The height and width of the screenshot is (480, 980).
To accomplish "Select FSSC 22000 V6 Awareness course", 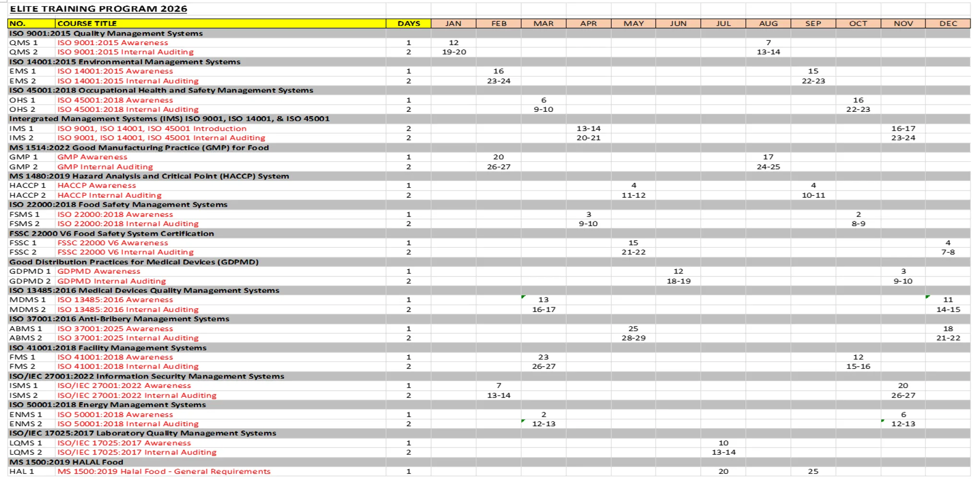I will click(113, 243).
